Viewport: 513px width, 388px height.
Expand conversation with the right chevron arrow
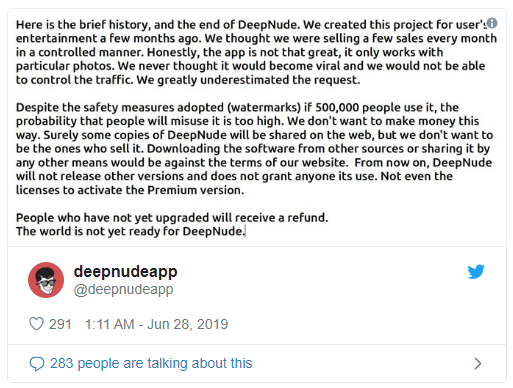[478, 363]
